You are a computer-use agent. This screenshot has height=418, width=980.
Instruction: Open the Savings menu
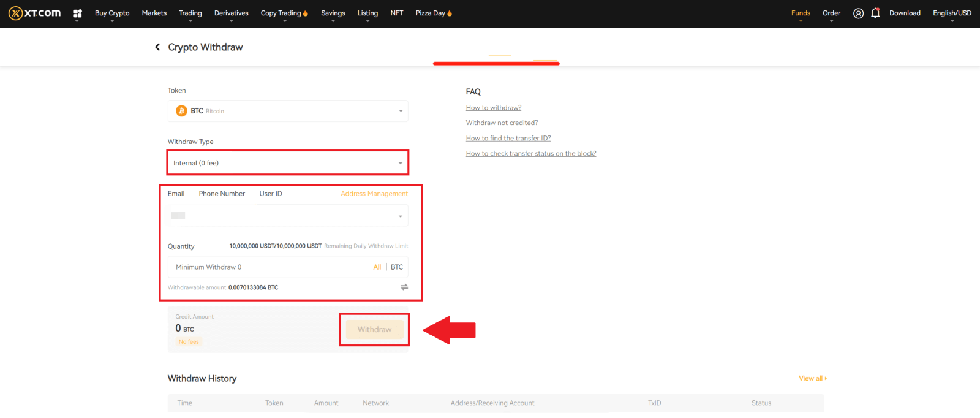pyautogui.click(x=333, y=13)
